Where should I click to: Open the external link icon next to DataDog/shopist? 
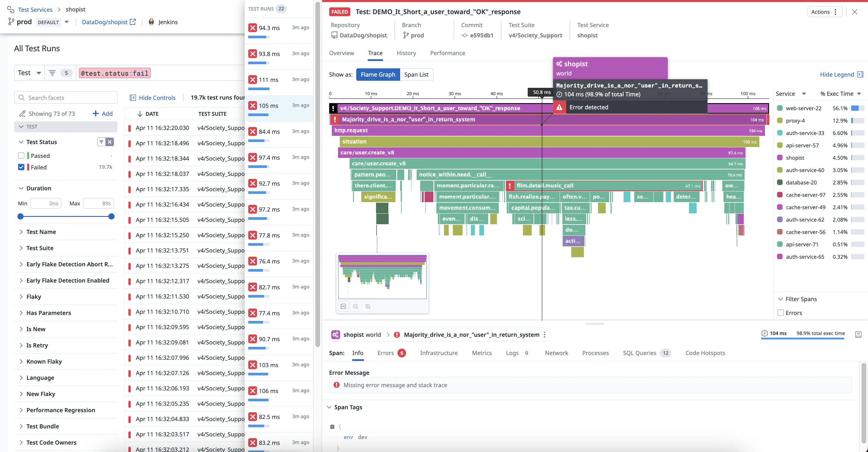[133, 22]
